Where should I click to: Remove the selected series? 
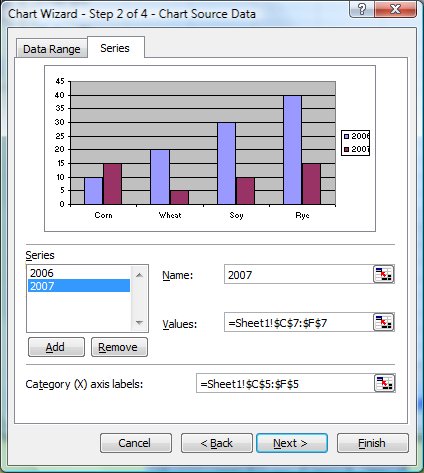(119, 347)
